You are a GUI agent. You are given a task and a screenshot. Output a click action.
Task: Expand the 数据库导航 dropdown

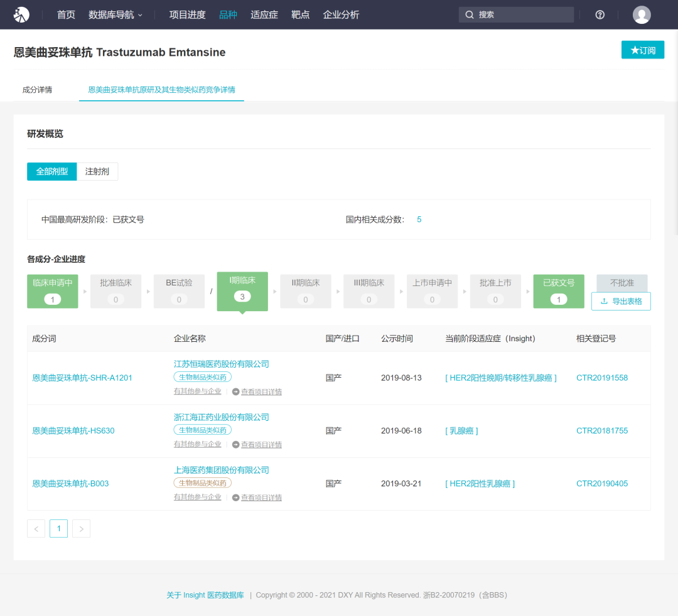point(115,14)
